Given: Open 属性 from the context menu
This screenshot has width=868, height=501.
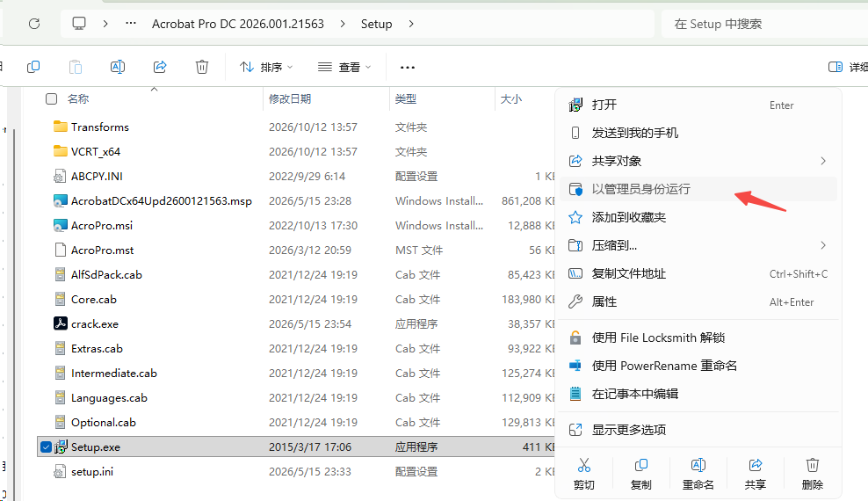Looking at the screenshot, I should pyautogui.click(x=698, y=301).
